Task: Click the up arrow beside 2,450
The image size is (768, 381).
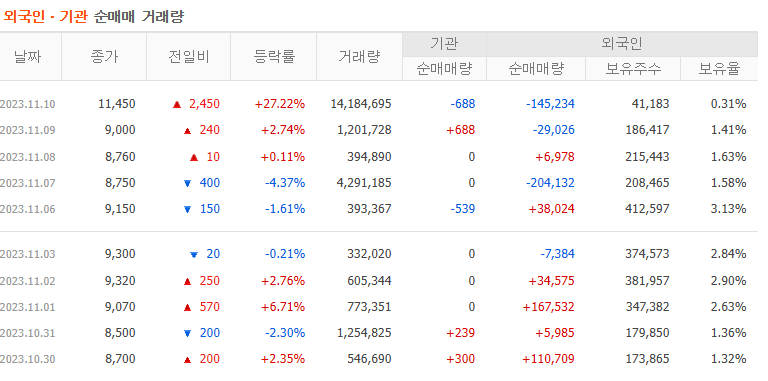Action: coord(177,104)
